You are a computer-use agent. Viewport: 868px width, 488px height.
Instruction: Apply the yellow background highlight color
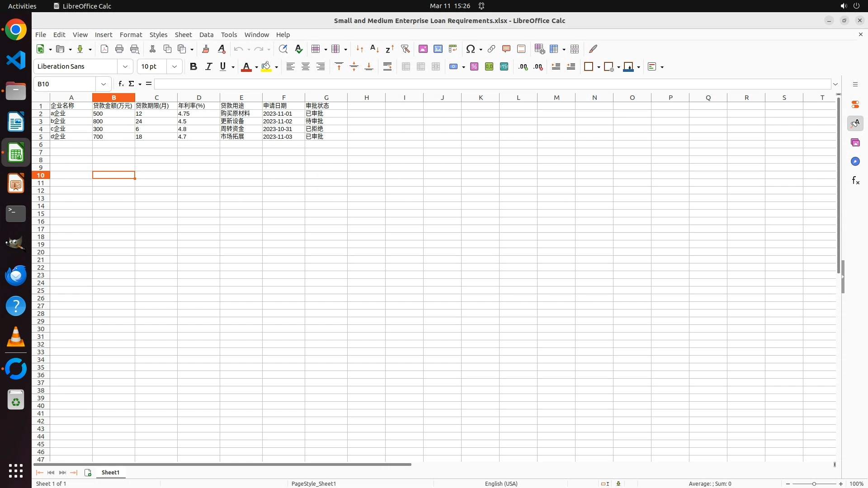point(266,67)
